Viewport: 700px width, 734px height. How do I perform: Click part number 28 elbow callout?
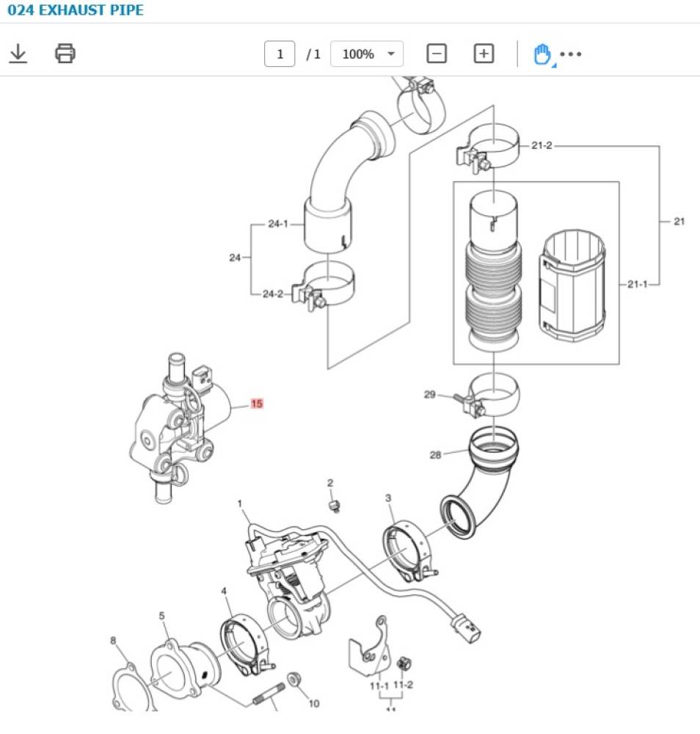436,455
